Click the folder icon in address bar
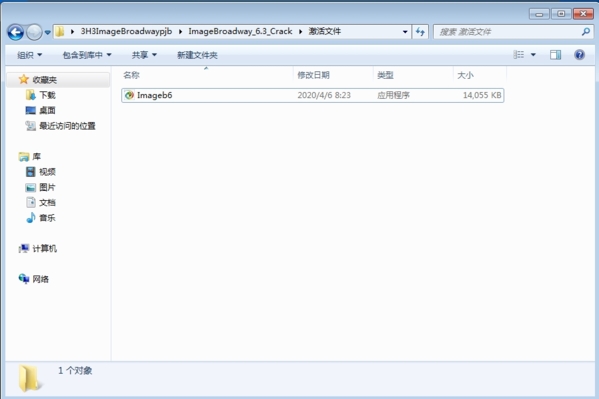The width and height of the screenshot is (599, 399). (60, 31)
